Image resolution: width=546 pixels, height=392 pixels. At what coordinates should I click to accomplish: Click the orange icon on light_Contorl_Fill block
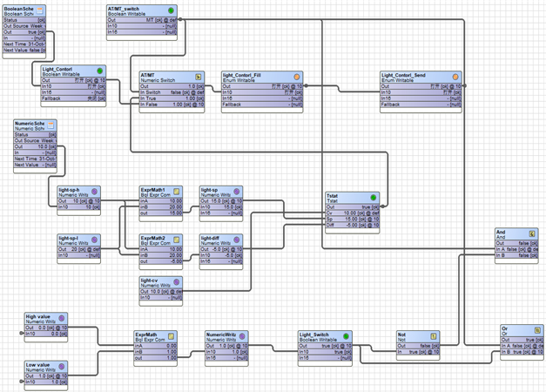296,76
